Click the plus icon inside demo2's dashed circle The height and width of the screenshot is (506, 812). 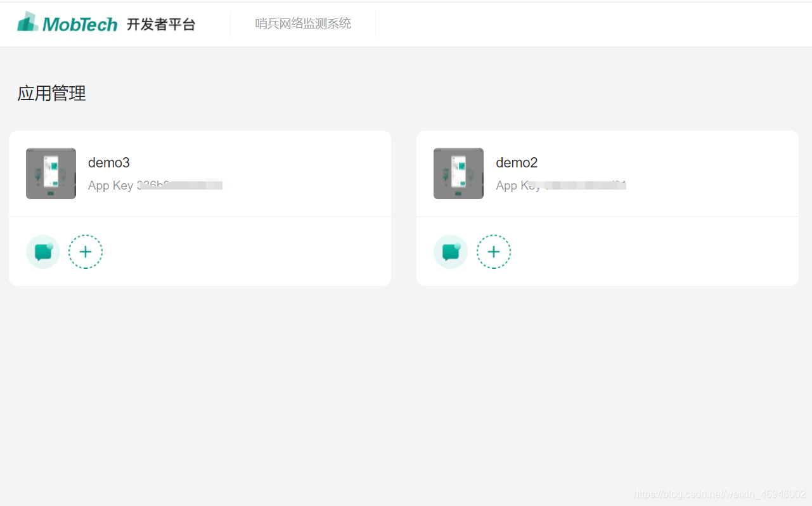tap(494, 251)
